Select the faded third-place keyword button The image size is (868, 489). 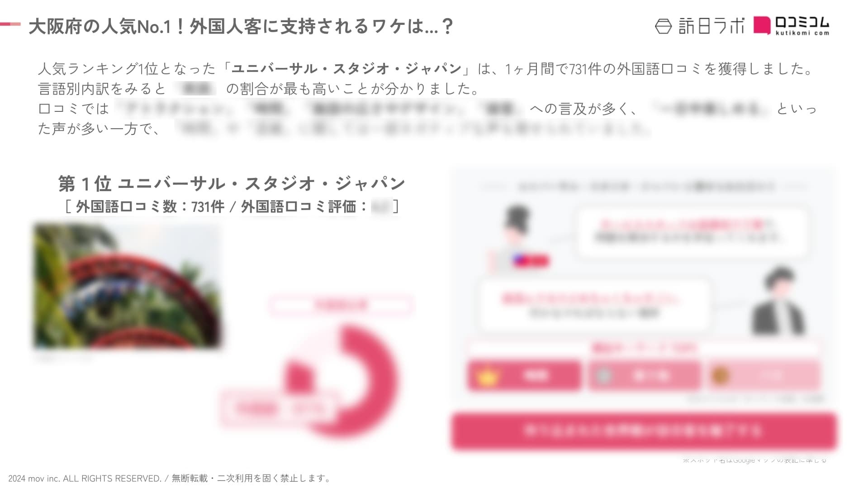coord(764,375)
